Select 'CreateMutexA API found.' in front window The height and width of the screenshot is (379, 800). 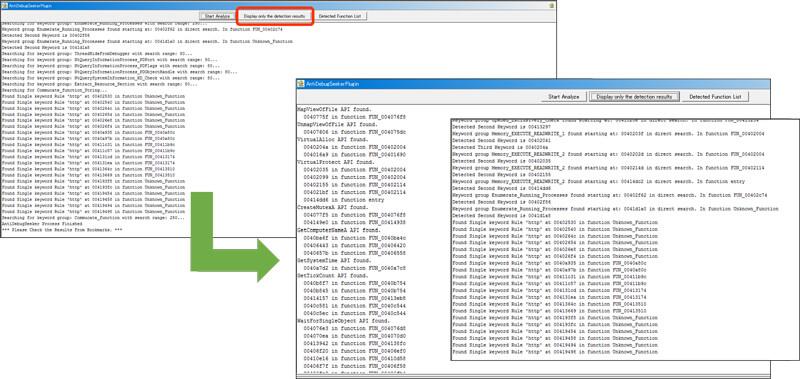tap(333, 208)
